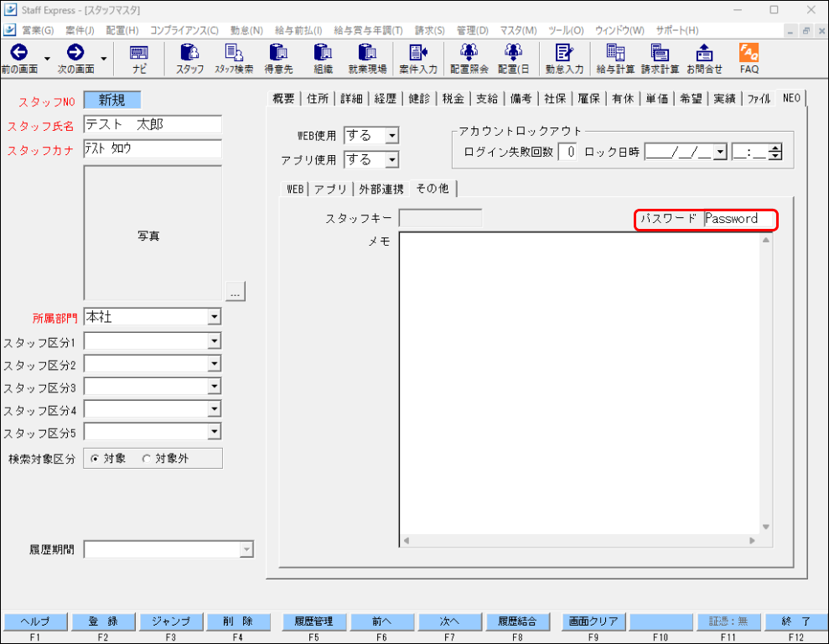Click the lock time spinner arrows

pyautogui.click(x=775, y=153)
